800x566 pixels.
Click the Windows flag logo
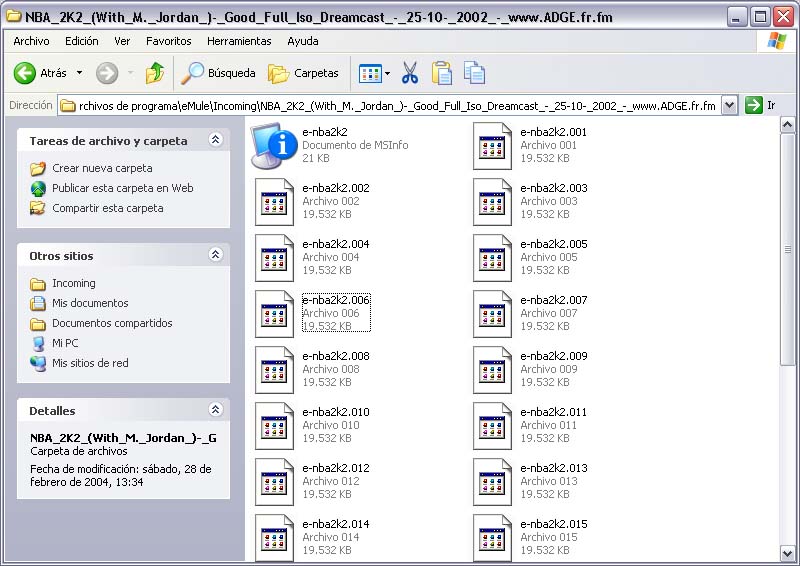click(777, 41)
